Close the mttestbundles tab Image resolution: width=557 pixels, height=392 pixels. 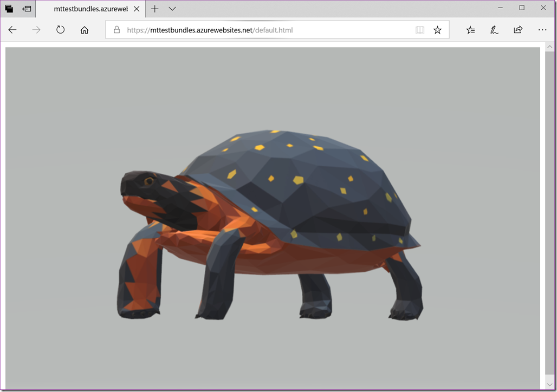[x=137, y=9]
